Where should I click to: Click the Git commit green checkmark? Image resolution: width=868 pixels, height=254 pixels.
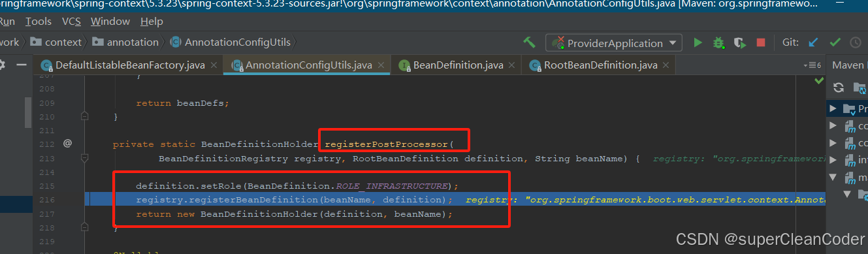(835, 42)
